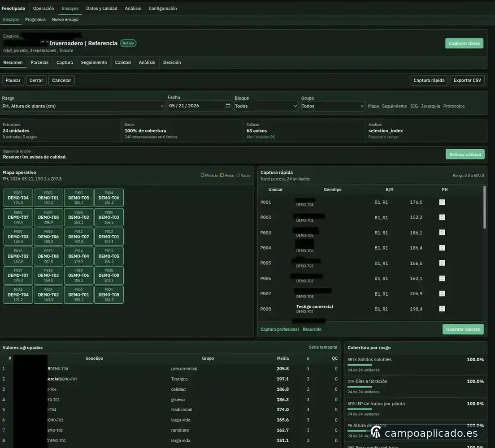Select plot P003 DEMO-T05 on the map
The width and height of the screenshot is (495, 448).
[x=78, y=198]
